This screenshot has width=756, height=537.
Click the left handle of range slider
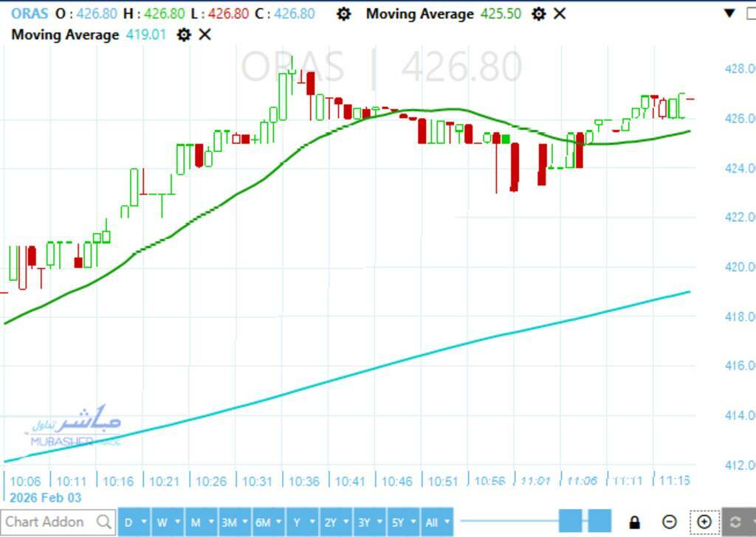pyautogui.click(x=571, y=521)
